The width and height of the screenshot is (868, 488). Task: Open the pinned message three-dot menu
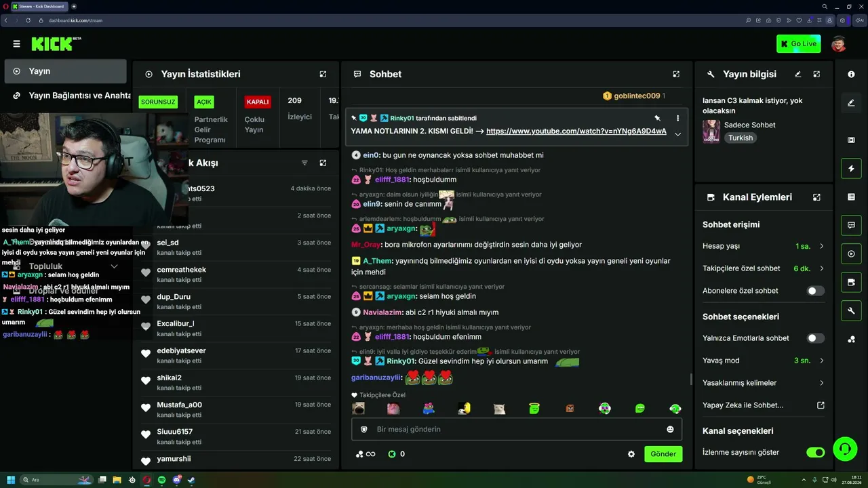[677, 118]
